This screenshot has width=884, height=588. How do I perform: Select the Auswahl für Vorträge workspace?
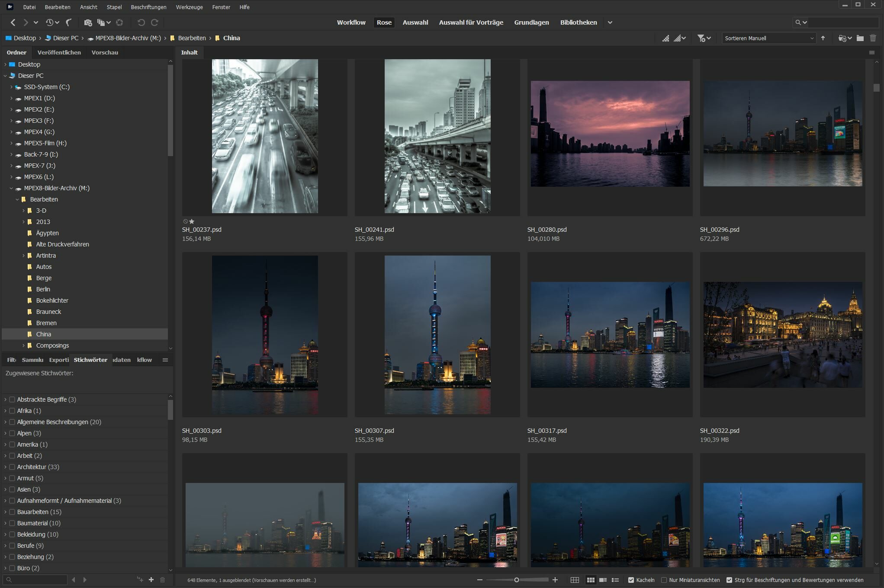pyautogui.click(x=471, y=22)
